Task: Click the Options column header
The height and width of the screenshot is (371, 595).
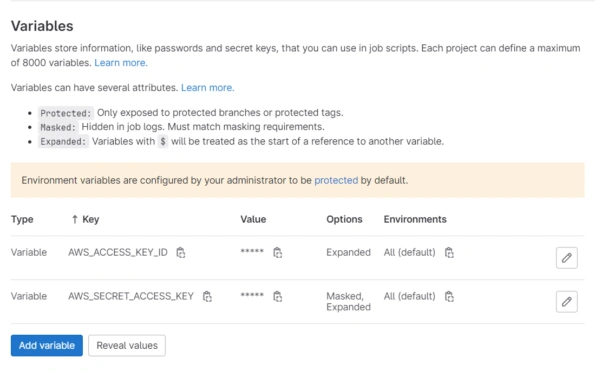Action: [x=344, y=219]
